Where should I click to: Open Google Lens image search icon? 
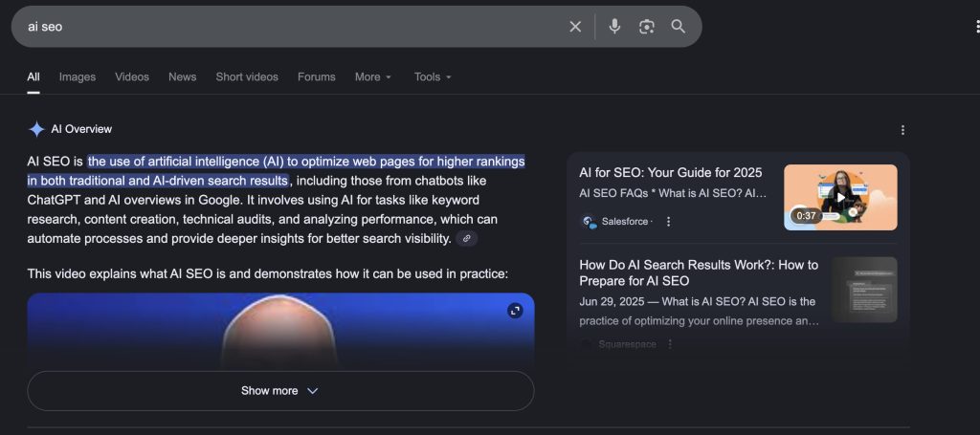point(647,27)
